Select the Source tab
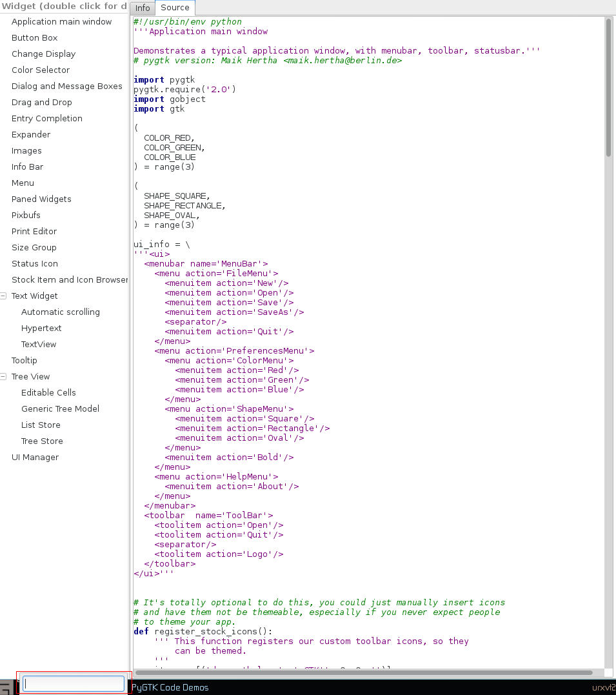 pos(175,8)
